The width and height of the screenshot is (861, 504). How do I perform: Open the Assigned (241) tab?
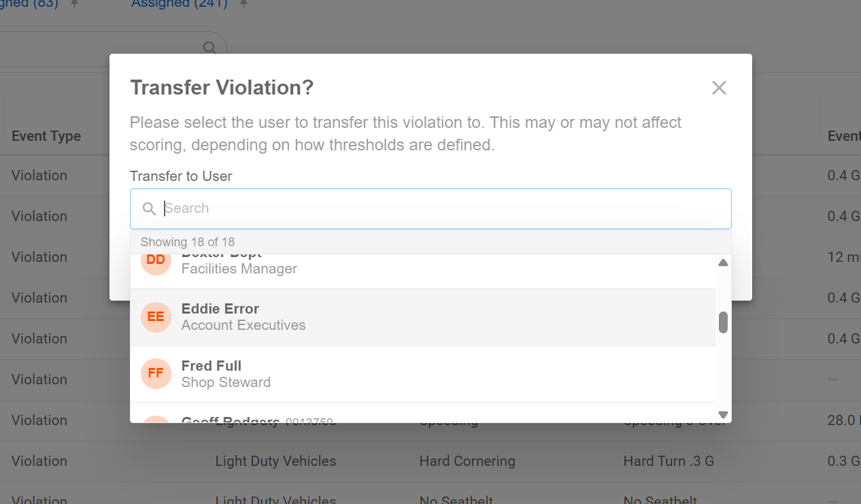pos(179,4)
